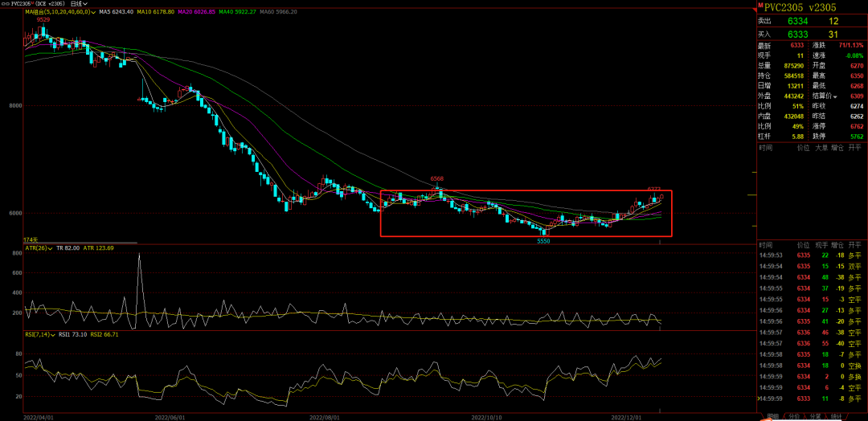This screenshot has height=421, width=868.
Task: Select the 双平 trade row with 15 lots
Action: pyautogui.click(x=810, y=266)
